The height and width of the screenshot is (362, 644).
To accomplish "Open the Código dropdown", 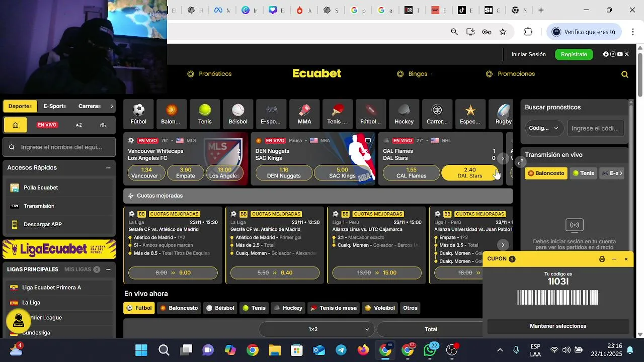I will (544, 128).
